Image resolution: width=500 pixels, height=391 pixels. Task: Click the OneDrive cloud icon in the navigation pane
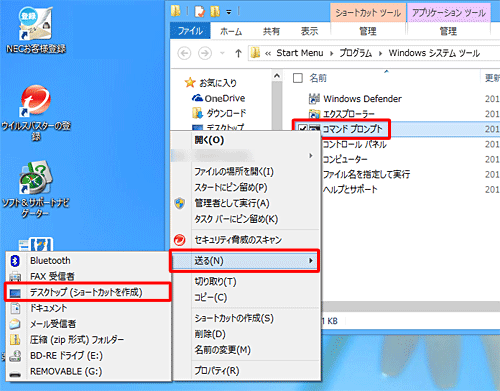point(197,98)
